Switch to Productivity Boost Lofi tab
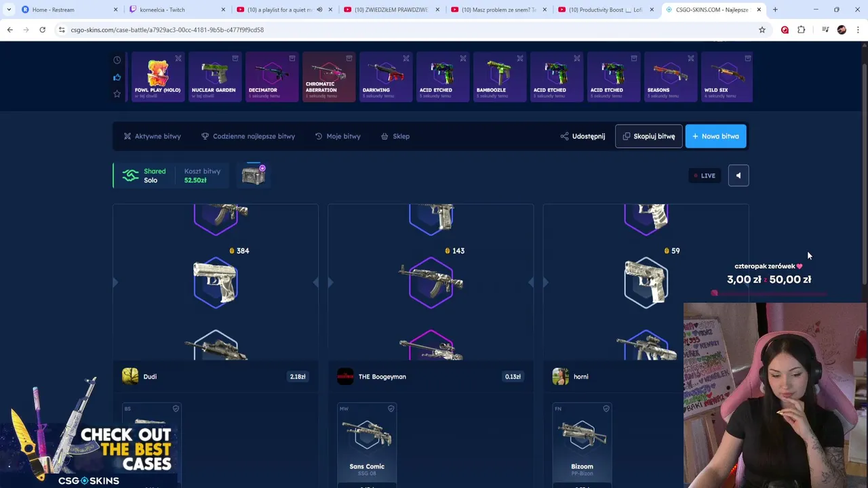 pyautogui.click(x=605, y=9)
